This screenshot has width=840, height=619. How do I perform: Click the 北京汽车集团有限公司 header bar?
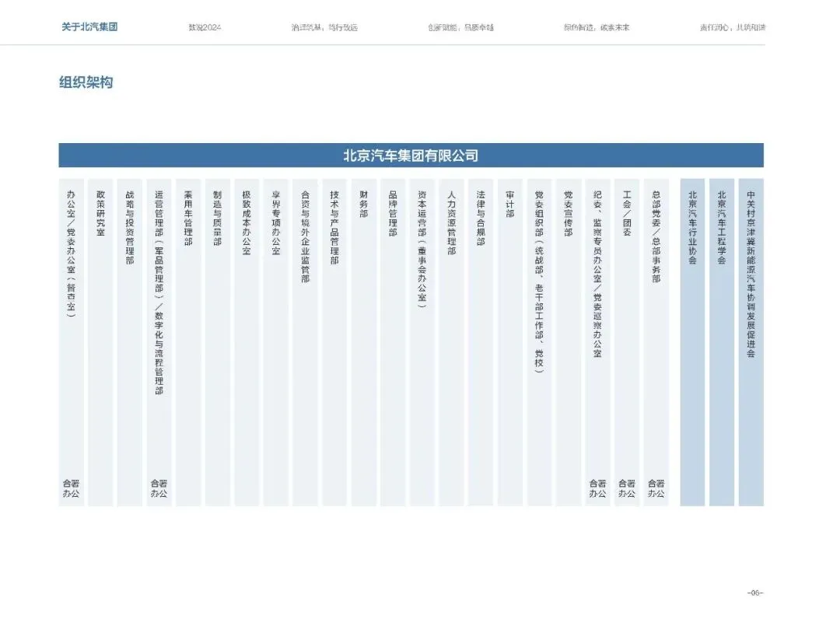pyautogui.click(x=411, y=156)
